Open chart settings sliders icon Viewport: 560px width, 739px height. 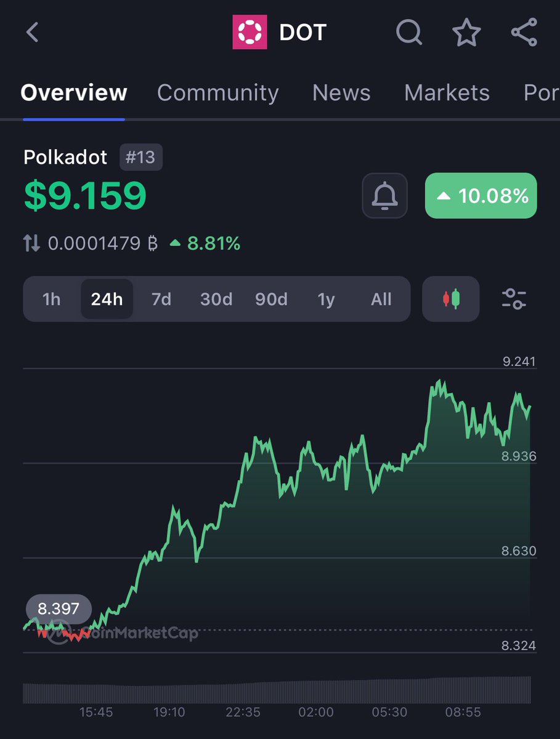tap(514, 299)
